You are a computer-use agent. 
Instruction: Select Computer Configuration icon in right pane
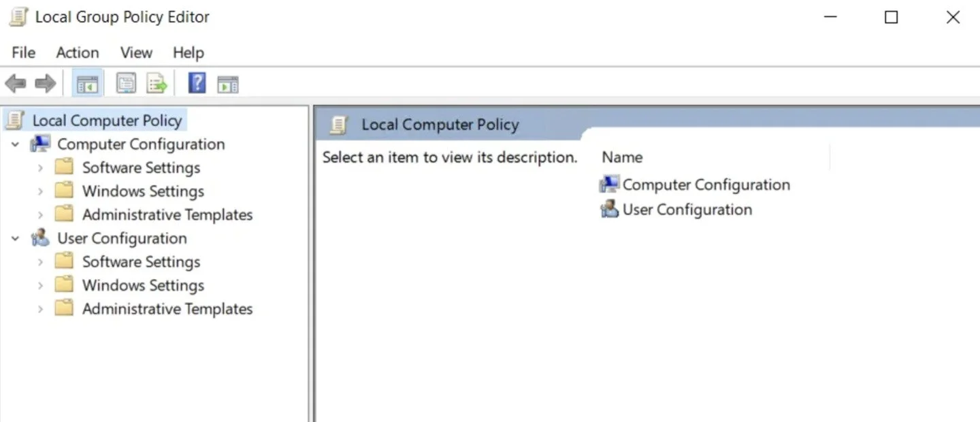click(x=609, y=184)
